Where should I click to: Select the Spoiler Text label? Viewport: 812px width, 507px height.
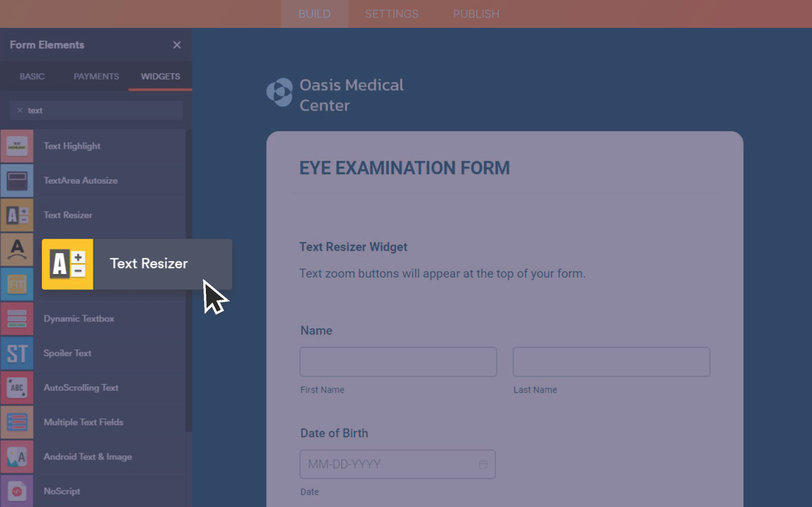coord(67,353)
